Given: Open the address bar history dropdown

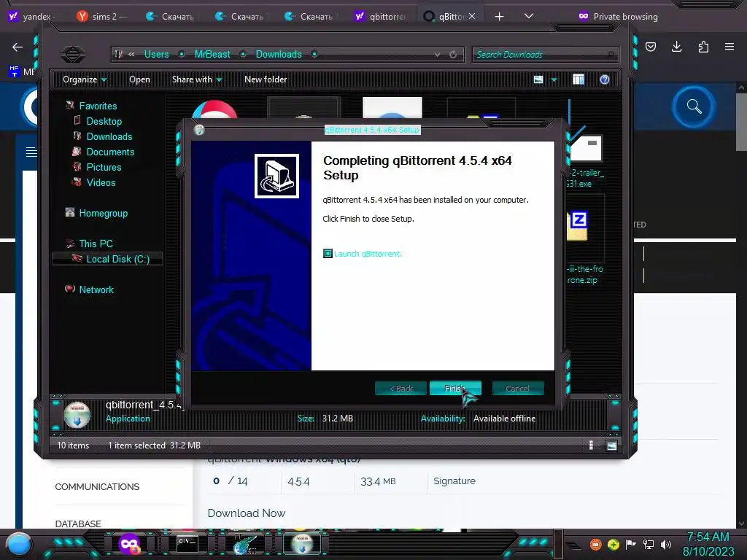Looking at the screenshot, I should coord(438,55).
